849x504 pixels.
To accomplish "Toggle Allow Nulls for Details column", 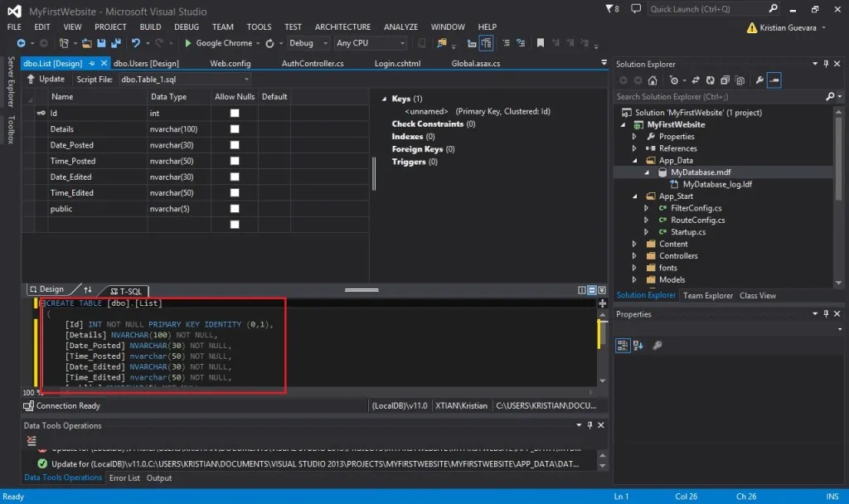I will [235, 128].
